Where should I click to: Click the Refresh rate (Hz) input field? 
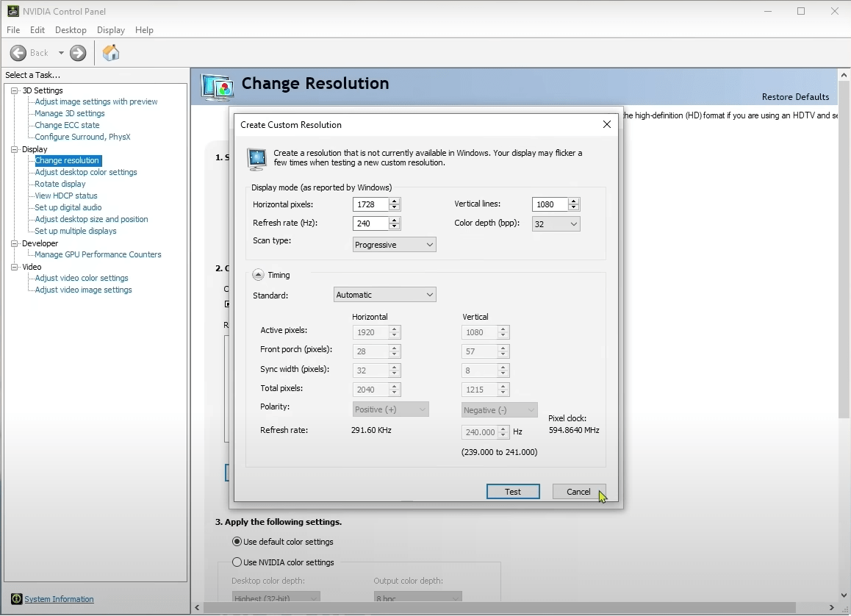[x=370, y=223]
